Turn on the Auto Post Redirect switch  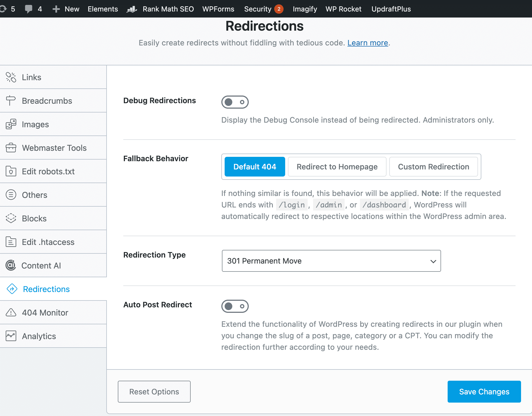[x=235, y=306]
